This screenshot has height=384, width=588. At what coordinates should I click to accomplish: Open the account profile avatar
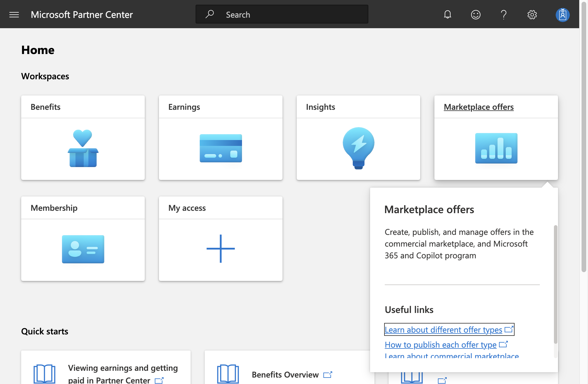(562, 15)
